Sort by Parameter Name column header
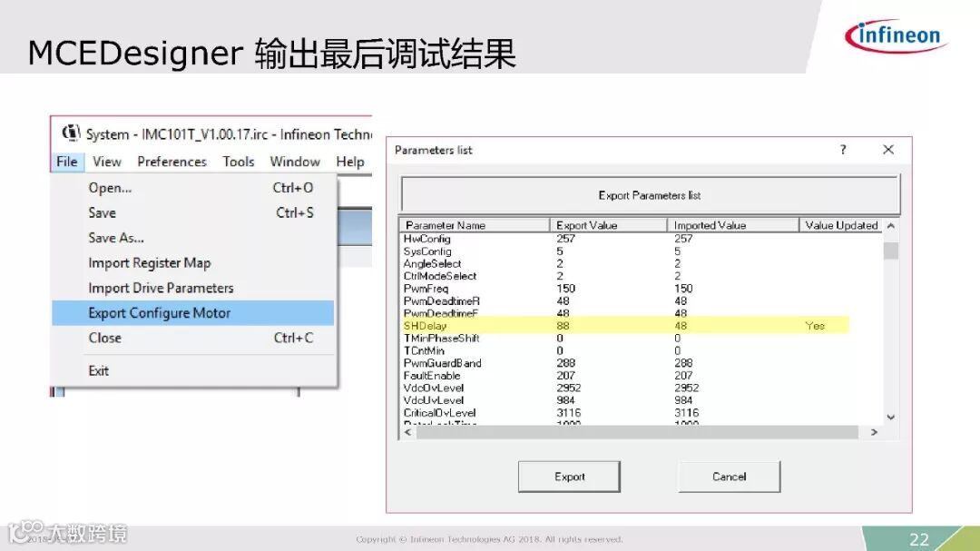The image size is (980, 551). (475, 225)
